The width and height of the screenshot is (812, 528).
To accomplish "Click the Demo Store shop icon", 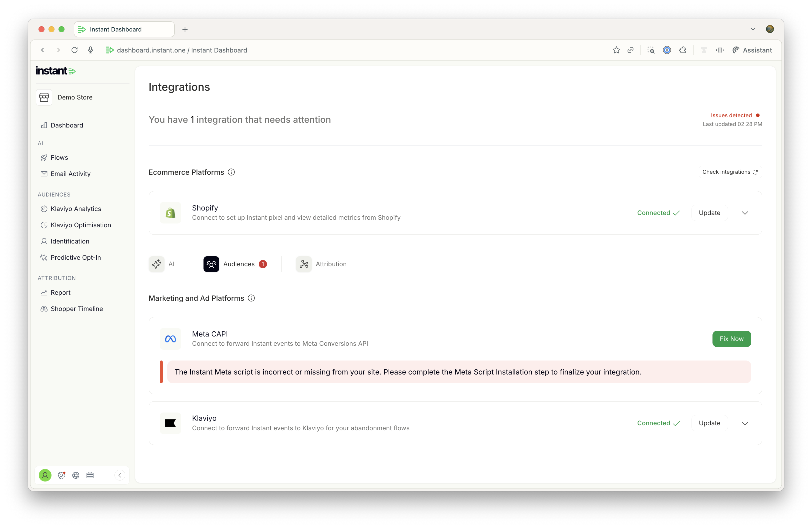I will click(x=44, y=97).
